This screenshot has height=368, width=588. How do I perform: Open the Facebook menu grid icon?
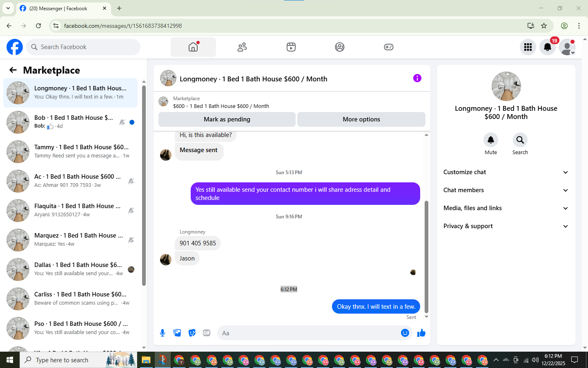[528, 47]
